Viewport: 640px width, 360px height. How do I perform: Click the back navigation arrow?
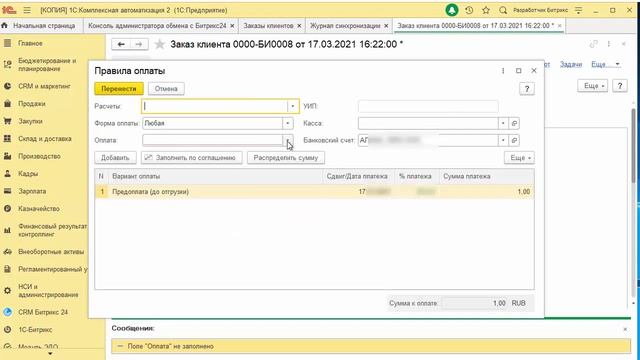click(121, 44)
